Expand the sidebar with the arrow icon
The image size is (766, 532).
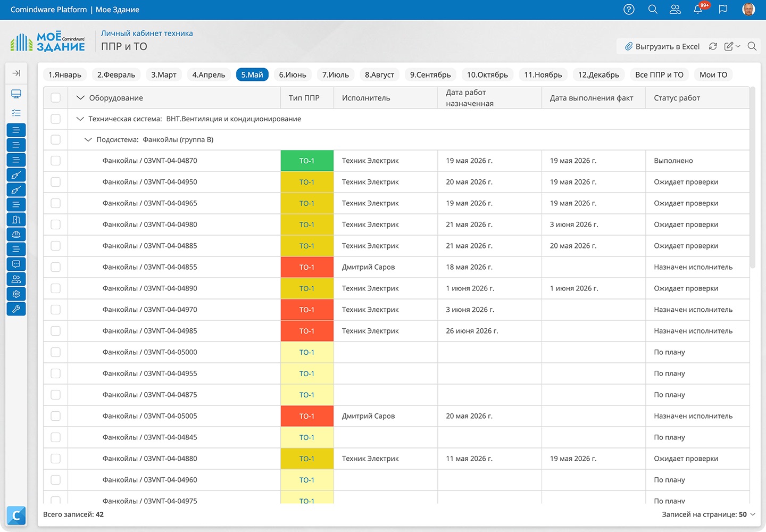(16, 73)
